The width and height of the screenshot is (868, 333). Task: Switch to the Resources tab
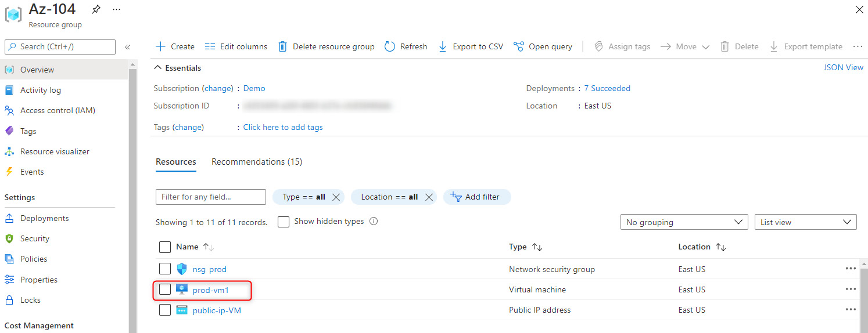176,162
